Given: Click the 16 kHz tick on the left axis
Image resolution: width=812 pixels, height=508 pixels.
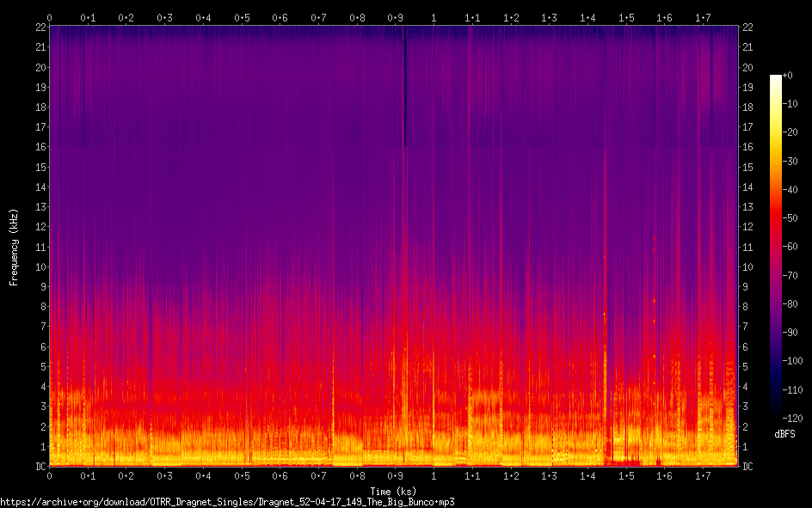Looking at the screenshot, I should [41, 147].
